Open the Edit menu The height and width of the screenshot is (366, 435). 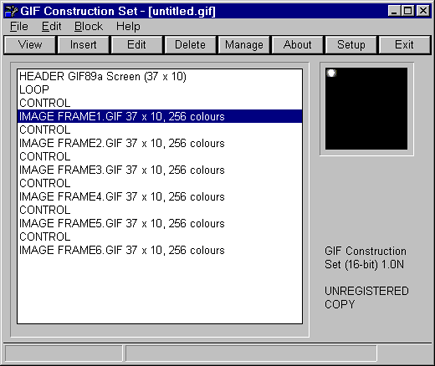pyautogui.click(x=51, y=27)
